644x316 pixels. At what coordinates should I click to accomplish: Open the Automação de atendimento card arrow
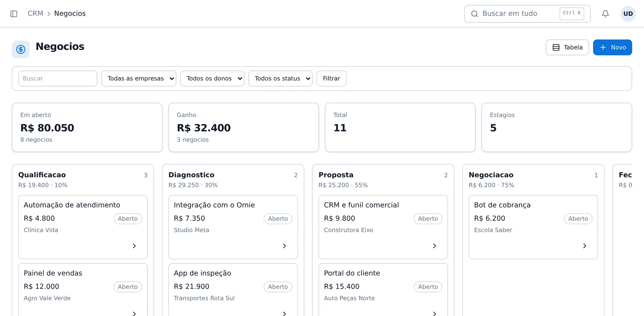coord(134,246)
